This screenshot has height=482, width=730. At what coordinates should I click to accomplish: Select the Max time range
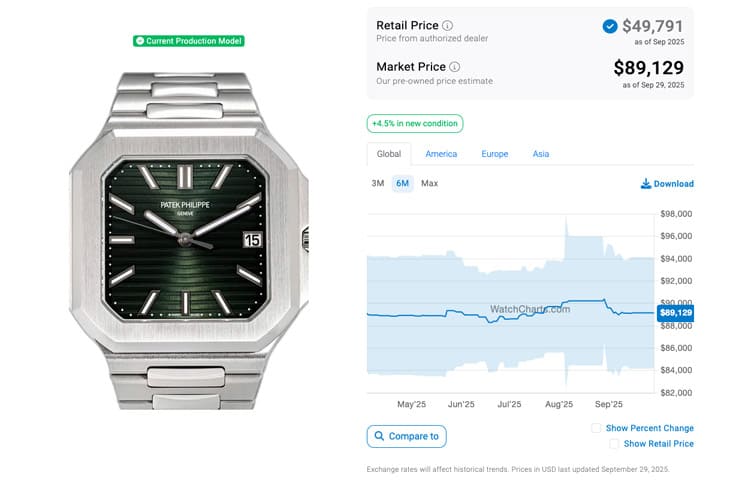pos(429,184)
